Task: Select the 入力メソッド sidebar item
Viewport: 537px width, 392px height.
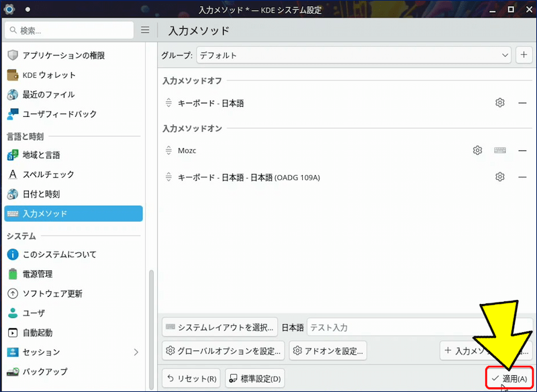Action: 73,213
